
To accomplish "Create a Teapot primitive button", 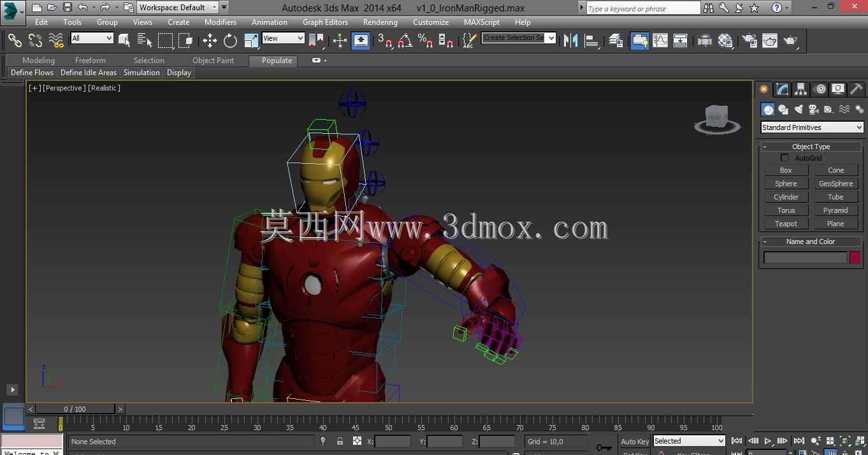I will click(x=786, y=224).
